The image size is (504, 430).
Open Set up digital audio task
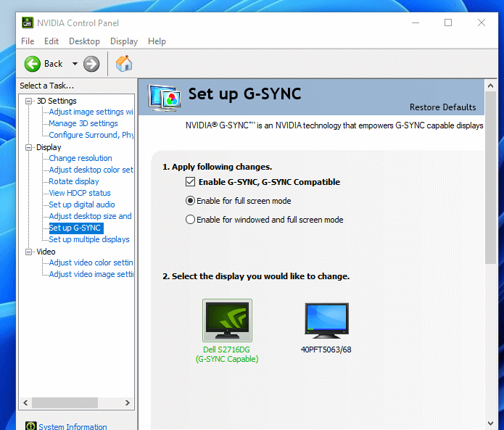82,204
